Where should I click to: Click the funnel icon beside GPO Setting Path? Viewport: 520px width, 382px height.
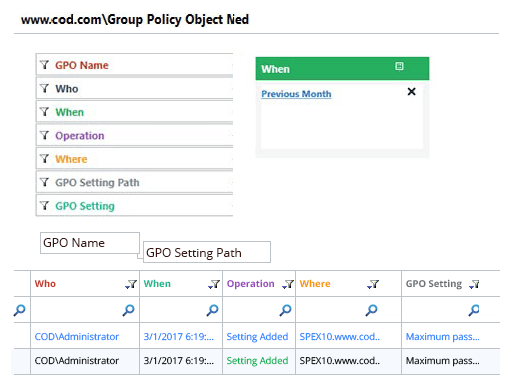tap(44, 182)
